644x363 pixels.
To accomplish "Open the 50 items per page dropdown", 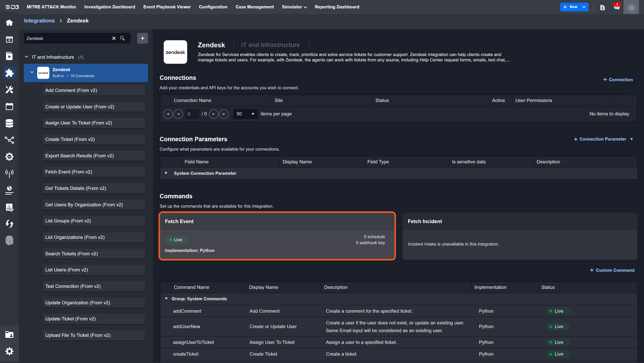I will click(245, 114).
